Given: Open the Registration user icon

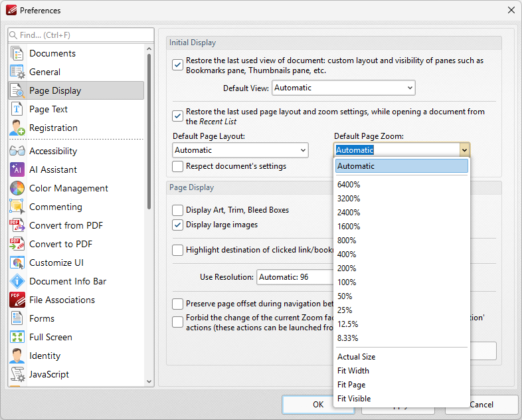Looking at the screenshot, I should click(x=17, y=128).
